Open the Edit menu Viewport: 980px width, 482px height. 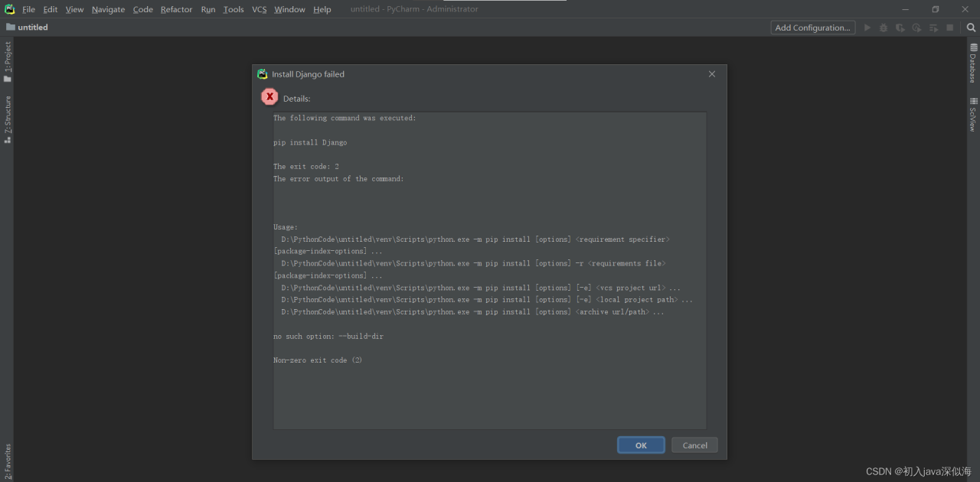pyautogui.click(x=51, y=9)
